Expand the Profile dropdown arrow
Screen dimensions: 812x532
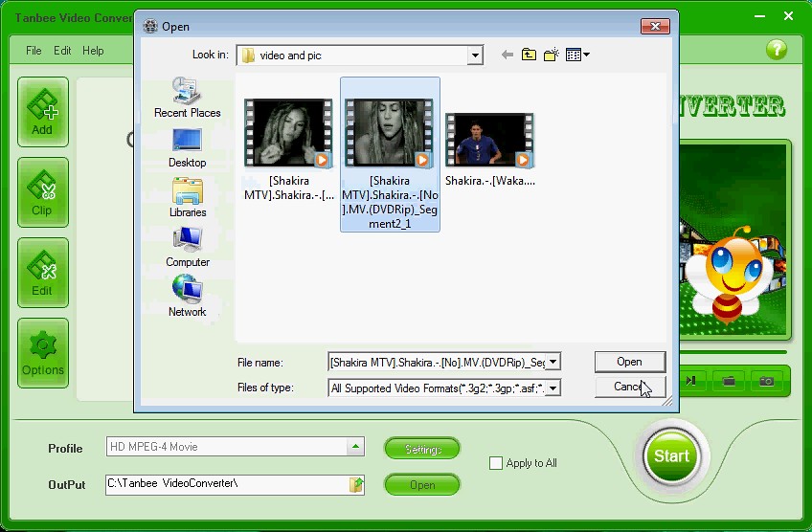[x=355, y=447]
